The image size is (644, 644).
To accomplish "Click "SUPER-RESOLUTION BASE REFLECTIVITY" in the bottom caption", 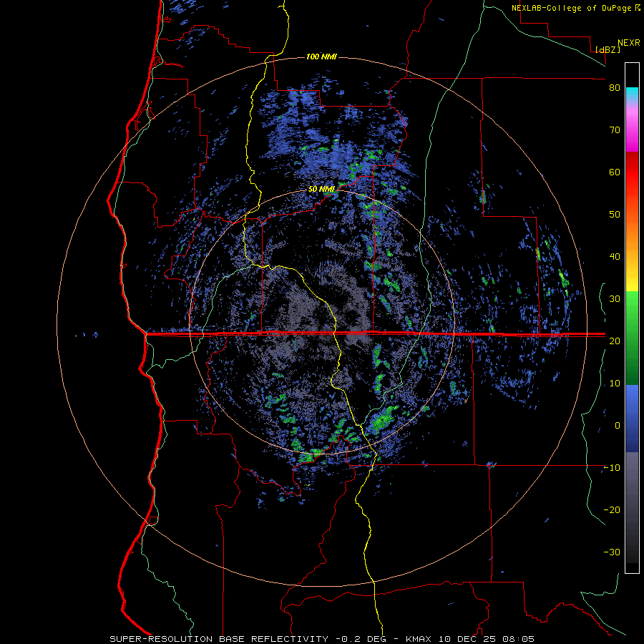I will pyautogui.click(x=219, y=639).
